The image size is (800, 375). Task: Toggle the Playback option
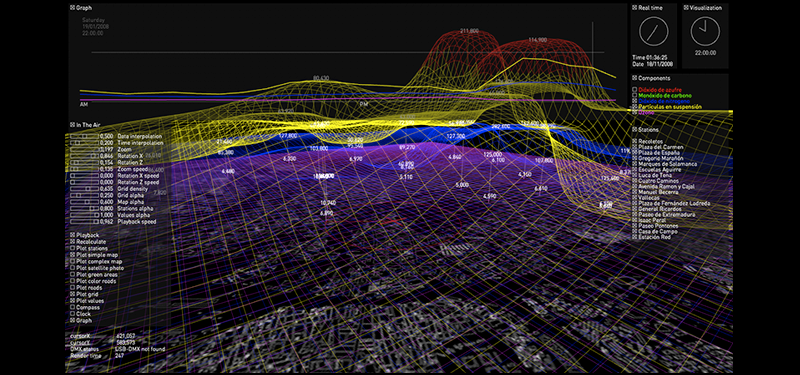72,235
